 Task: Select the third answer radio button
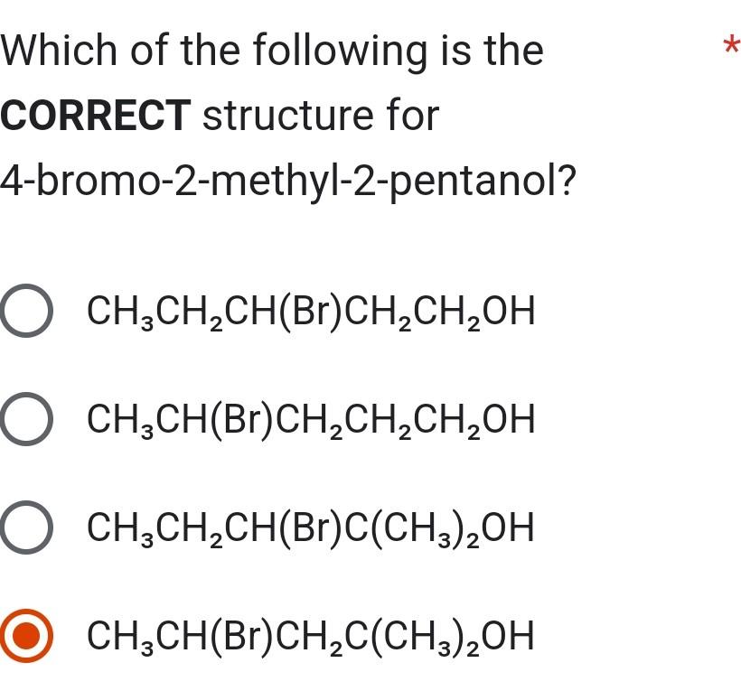[25, 528]
